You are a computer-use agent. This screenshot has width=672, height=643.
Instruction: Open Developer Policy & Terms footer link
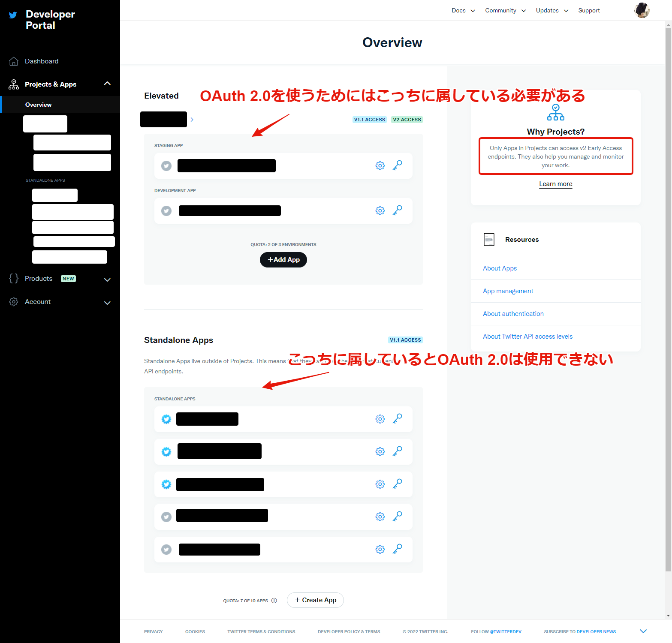(349, 631)
